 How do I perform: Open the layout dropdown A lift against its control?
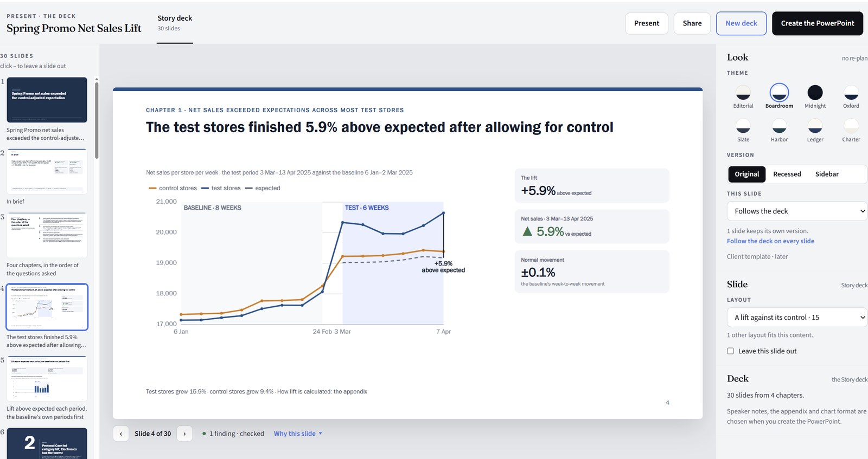tap(797, 318)
